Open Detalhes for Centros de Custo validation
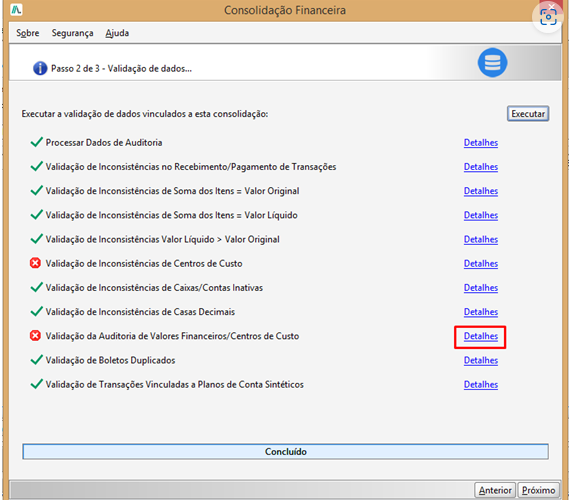This screenshot has height=500, width=572. click(x=481, y=263)
